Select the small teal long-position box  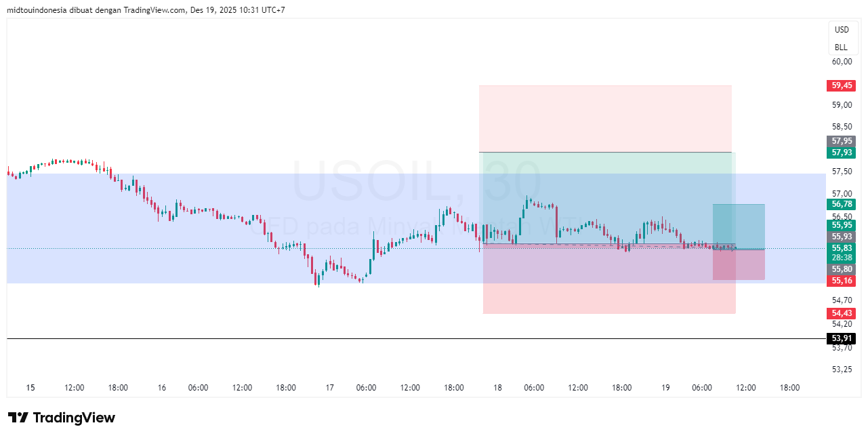click(x=739, y=225)
